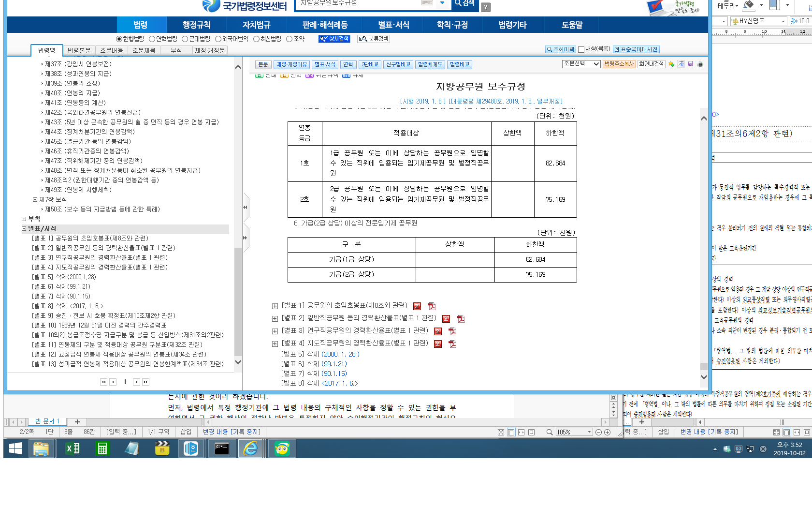Expand 별표 3 in the document body

[275, 331]
